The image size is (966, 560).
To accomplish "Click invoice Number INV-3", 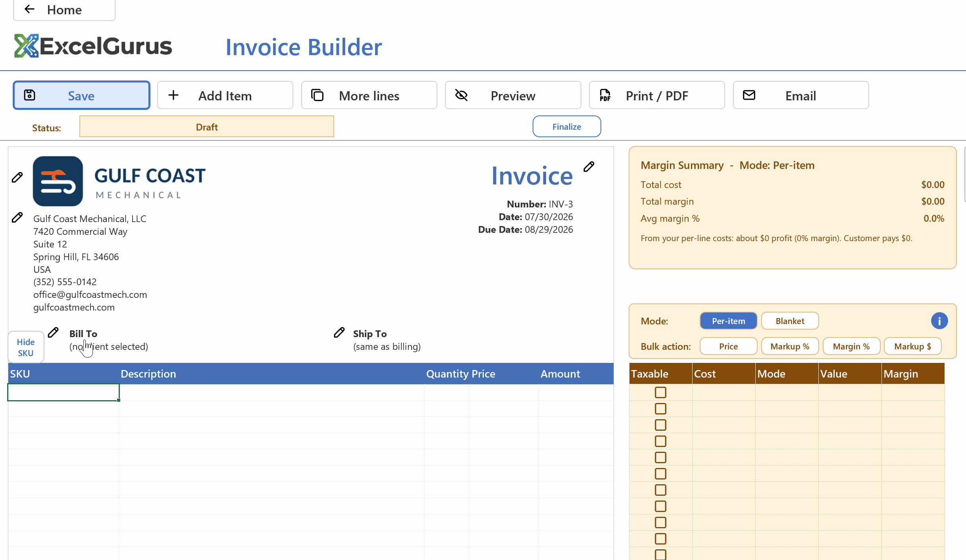I will [x=540, y=204].
